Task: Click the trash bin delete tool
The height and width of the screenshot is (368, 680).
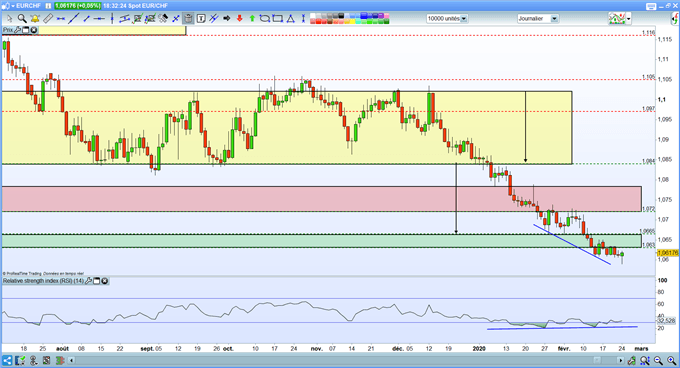Action: pyautogui.click(x=188, y=19)
